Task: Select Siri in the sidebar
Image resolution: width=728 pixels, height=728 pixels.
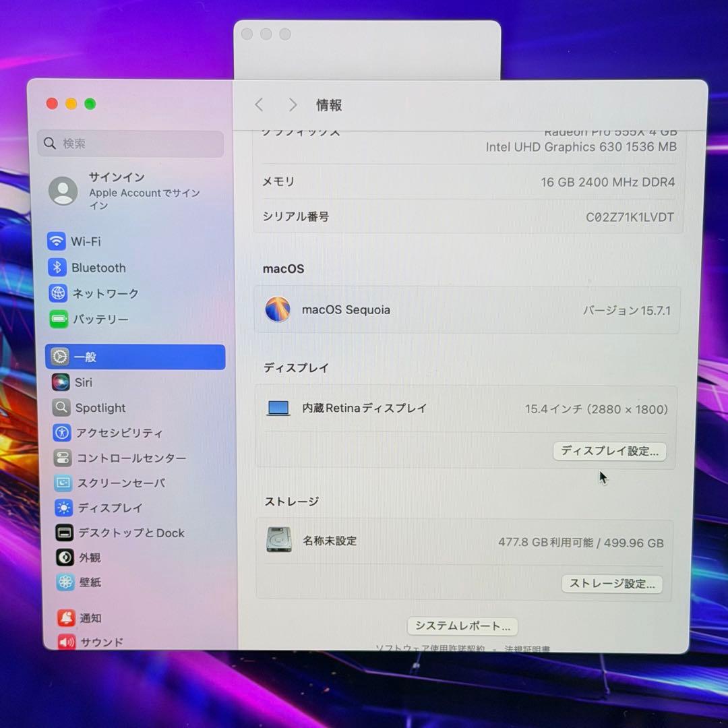Action: pyautogui.click(x=84, y=382)
